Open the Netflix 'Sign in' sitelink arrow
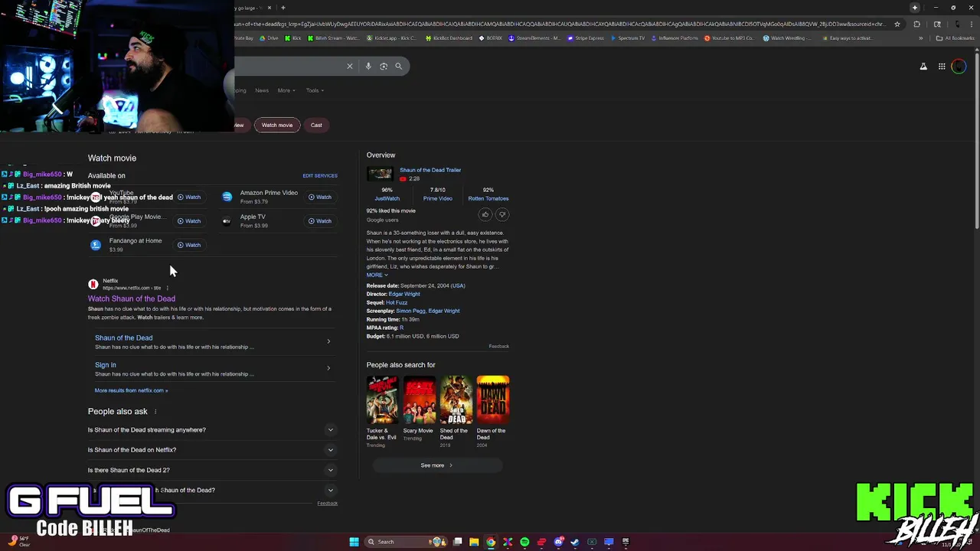Image resolution: width=980 pixels, height=551 pixels. coord(328,368)
